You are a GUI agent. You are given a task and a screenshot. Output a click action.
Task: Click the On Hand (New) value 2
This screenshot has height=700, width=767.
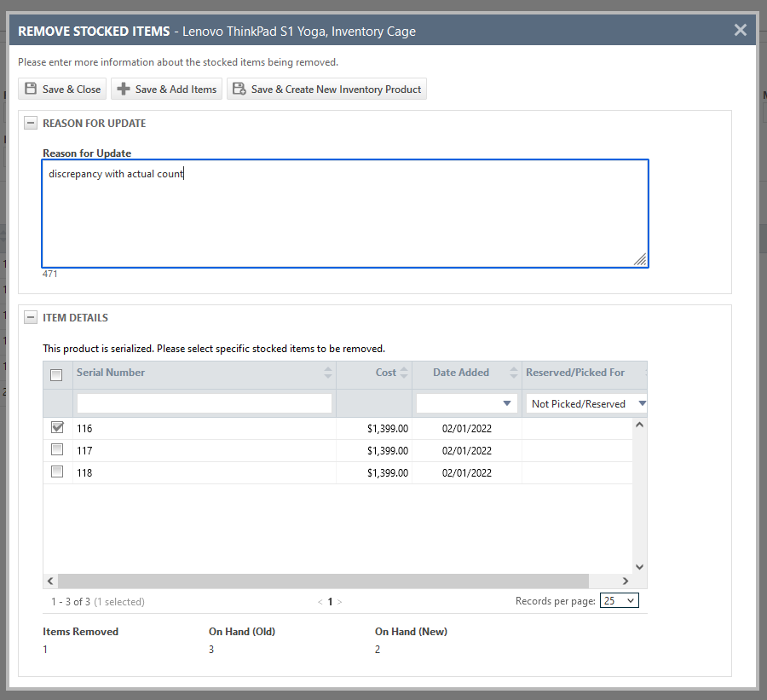pos(378,650)
